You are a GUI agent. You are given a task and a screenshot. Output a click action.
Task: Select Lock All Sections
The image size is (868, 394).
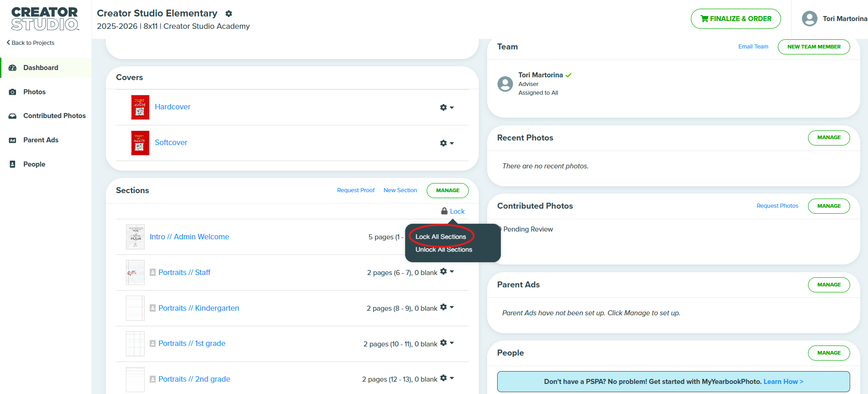tap(440, 237)
